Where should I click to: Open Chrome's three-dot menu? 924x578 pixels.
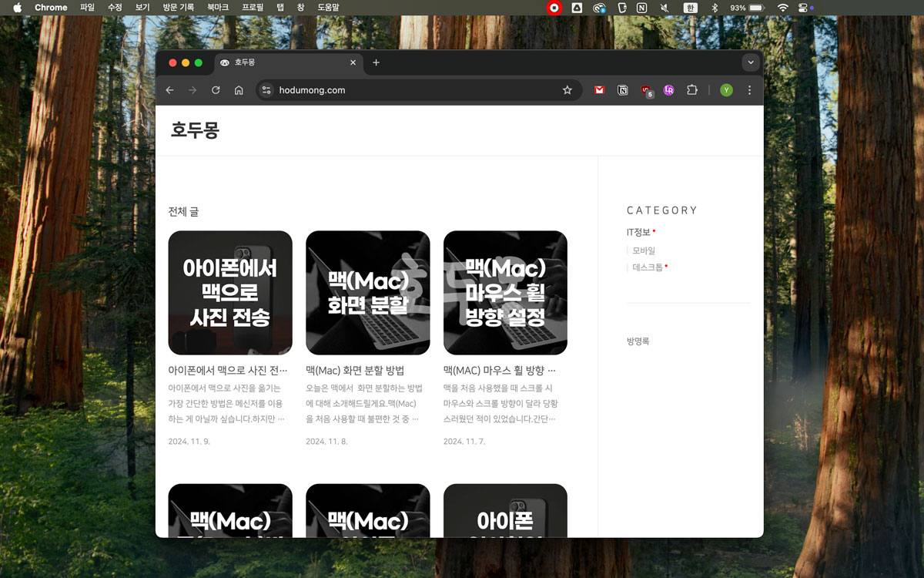749,90
